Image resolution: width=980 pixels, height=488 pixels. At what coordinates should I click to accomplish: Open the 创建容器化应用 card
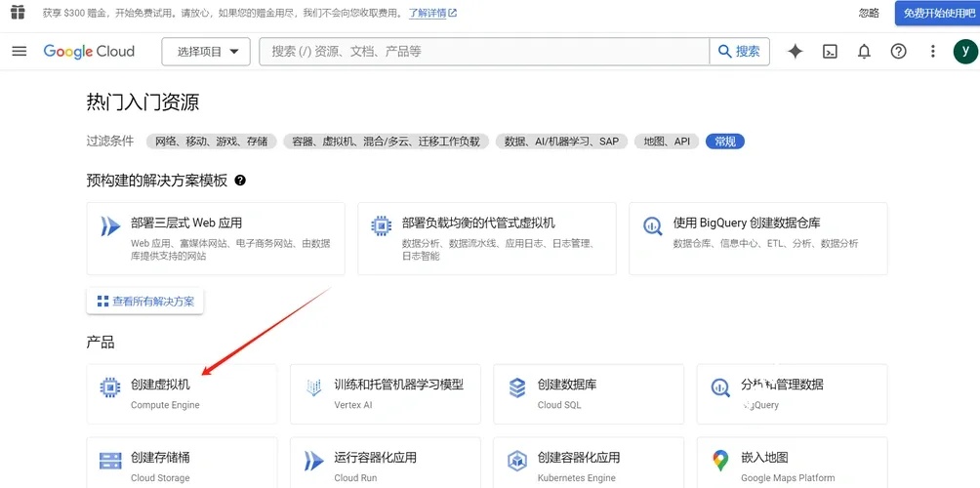(589, 463)
